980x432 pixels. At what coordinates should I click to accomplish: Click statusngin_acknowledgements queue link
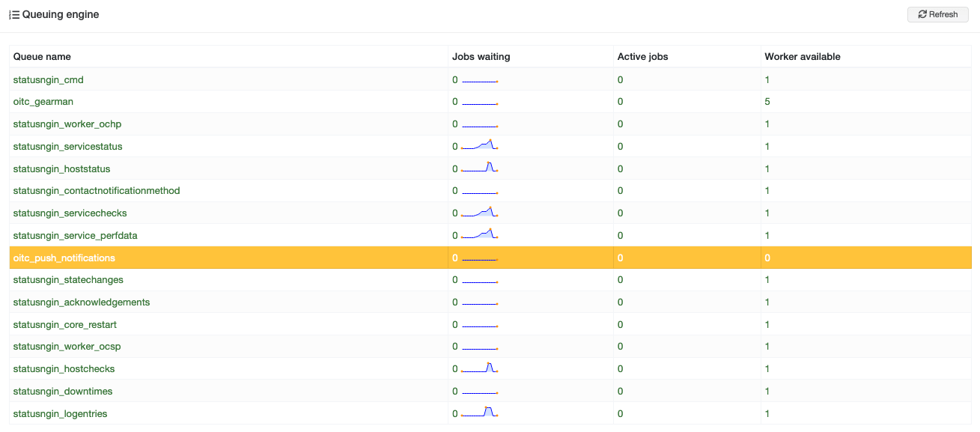pyautogui.click(x=82, y=302)
